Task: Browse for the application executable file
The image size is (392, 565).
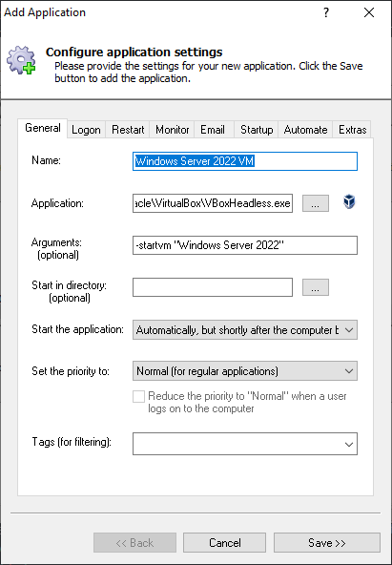Action: pos(316,203)
